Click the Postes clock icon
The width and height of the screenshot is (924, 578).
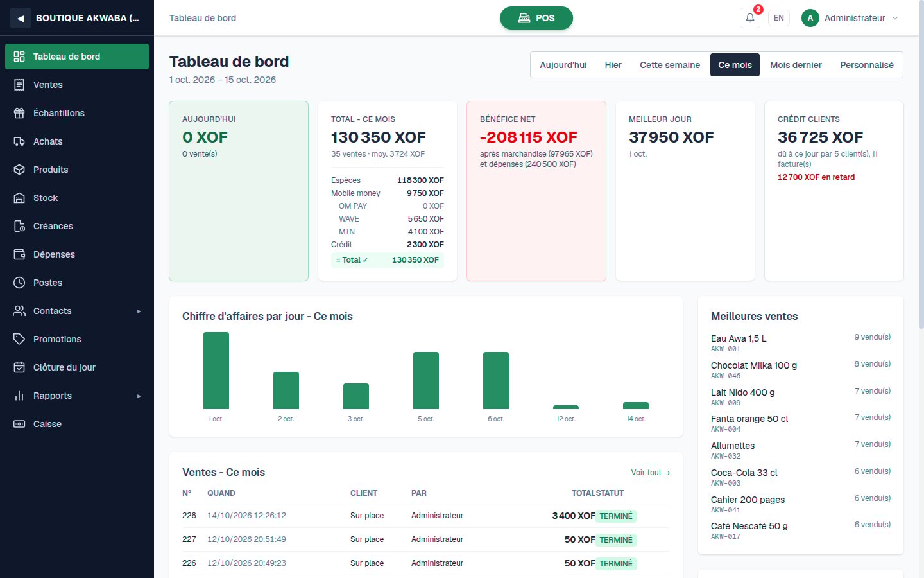19,283
